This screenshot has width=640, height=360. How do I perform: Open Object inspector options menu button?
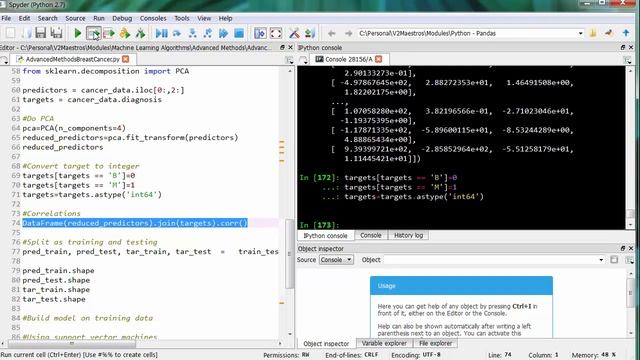click(x=629, y=260)
